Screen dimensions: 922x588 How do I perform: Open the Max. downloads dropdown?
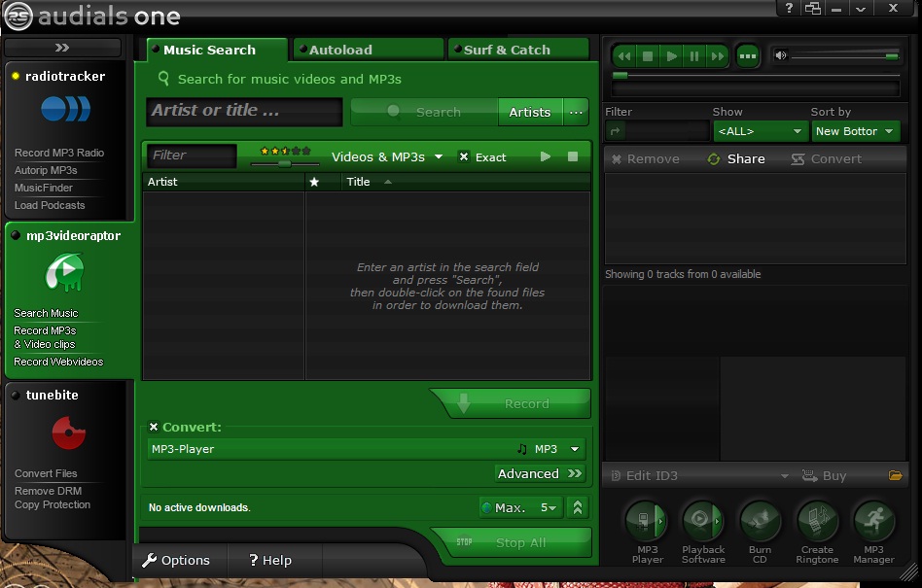point(521,507)
